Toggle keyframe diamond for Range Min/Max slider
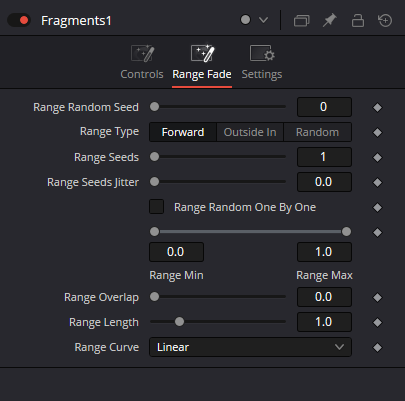Image resolution: width=405 pixels, height=401 pixels. 377,232
